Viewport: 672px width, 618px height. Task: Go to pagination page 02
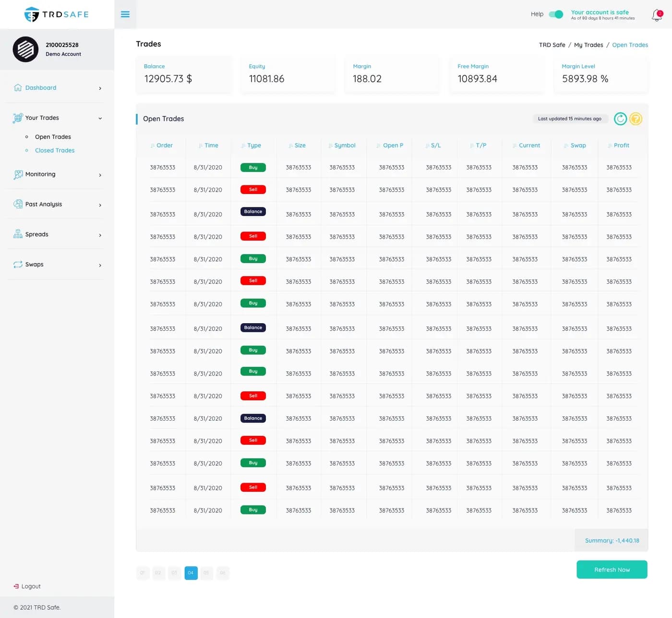[158, 573]
